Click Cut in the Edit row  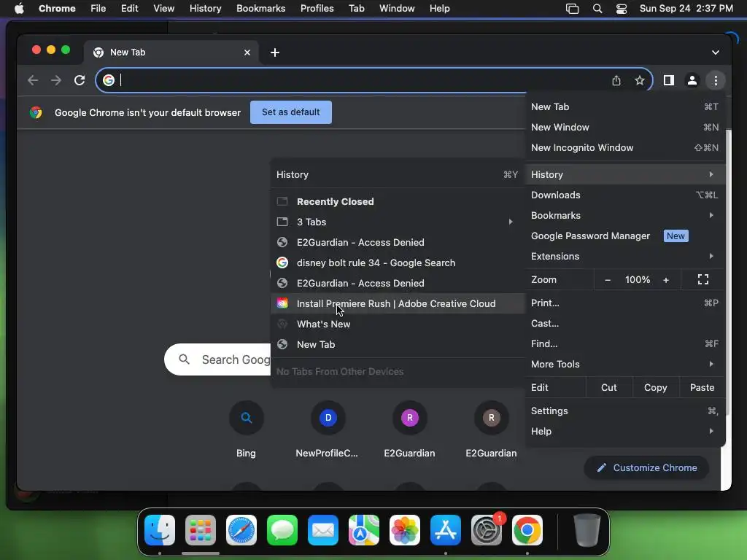pyautogui.click(x=609, y=388)
